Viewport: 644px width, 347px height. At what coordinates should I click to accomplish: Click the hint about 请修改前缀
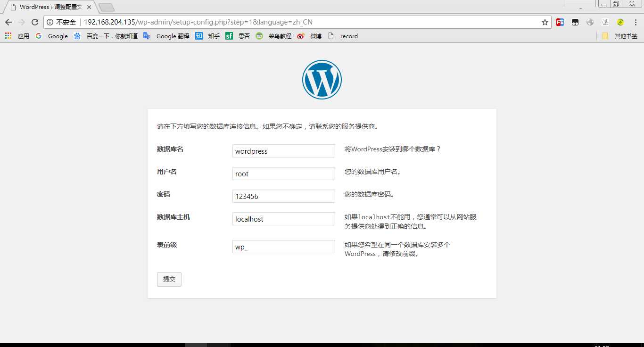(397, 249)
